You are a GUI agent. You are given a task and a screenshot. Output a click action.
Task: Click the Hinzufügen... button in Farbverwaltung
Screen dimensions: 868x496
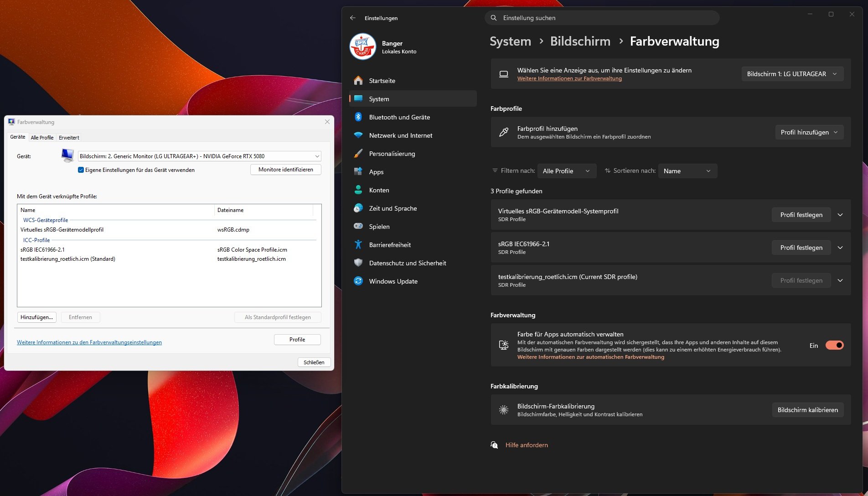click(x=37, y=317)
